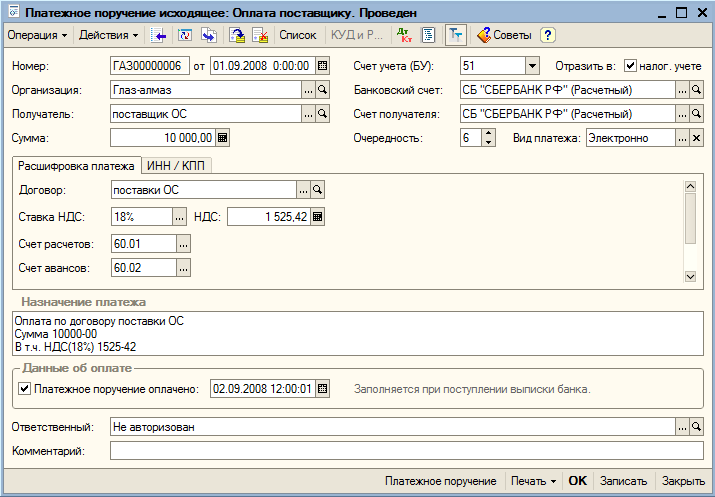Viewport: 715px width, 497px height.
Task: Toggle the налог. учете checkbox
Action: point(630,66)
